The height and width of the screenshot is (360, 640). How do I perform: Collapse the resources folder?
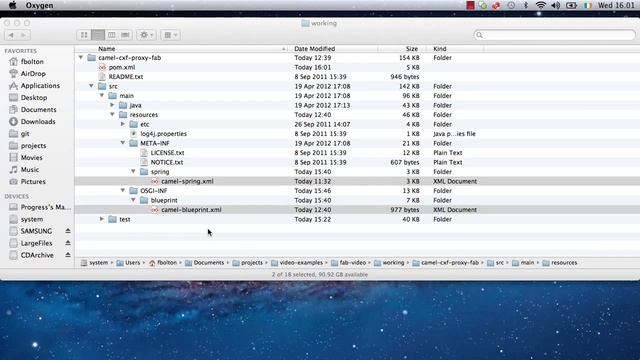point(112,115)
